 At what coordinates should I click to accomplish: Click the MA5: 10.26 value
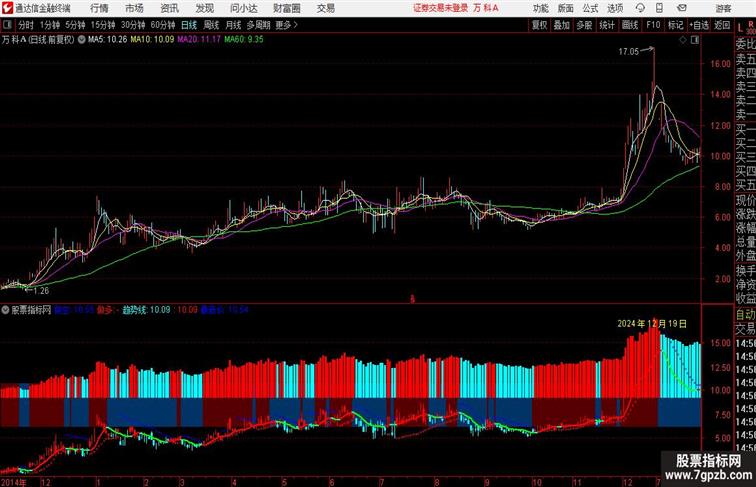108,40
